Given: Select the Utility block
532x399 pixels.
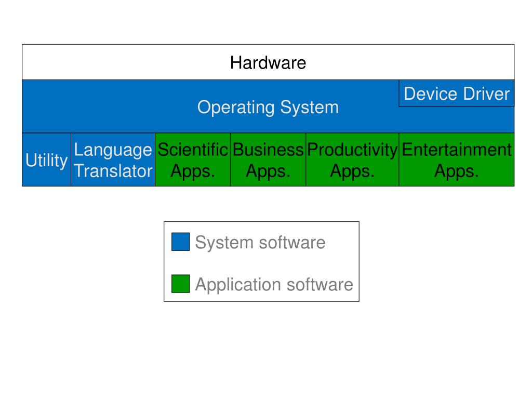Looking at the screenshot, I should pyautogui.click(x=46, y=159).
